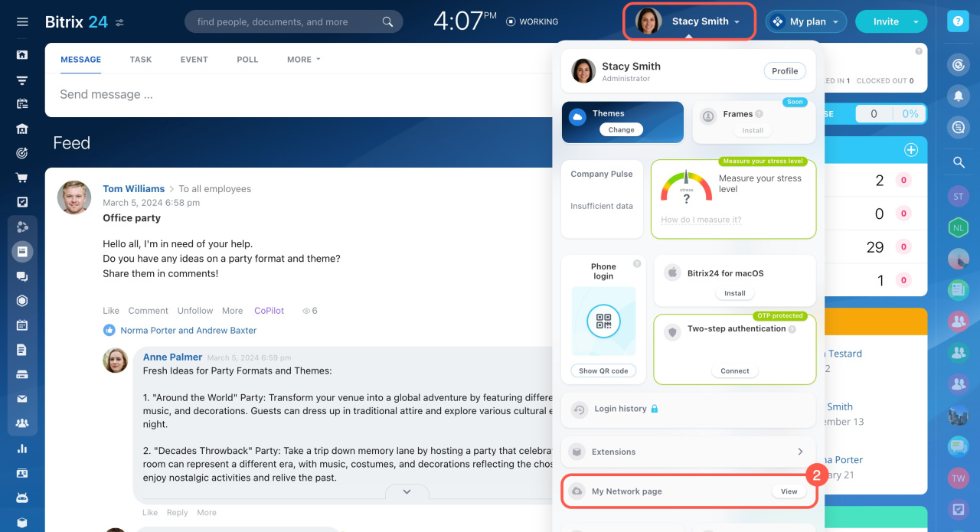Click the 'To all employees' recipient text

click(x=215, y=189)
